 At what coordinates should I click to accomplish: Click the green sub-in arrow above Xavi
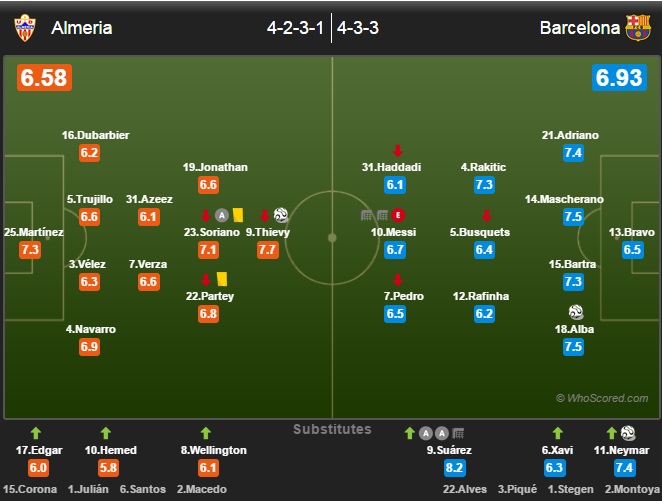coord(558,433)
